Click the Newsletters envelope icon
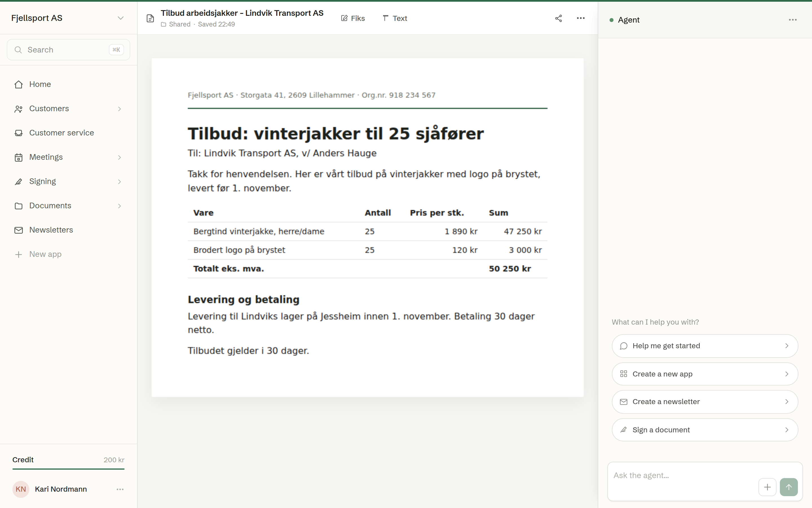The image size is (812, 508). coord(18,230)
